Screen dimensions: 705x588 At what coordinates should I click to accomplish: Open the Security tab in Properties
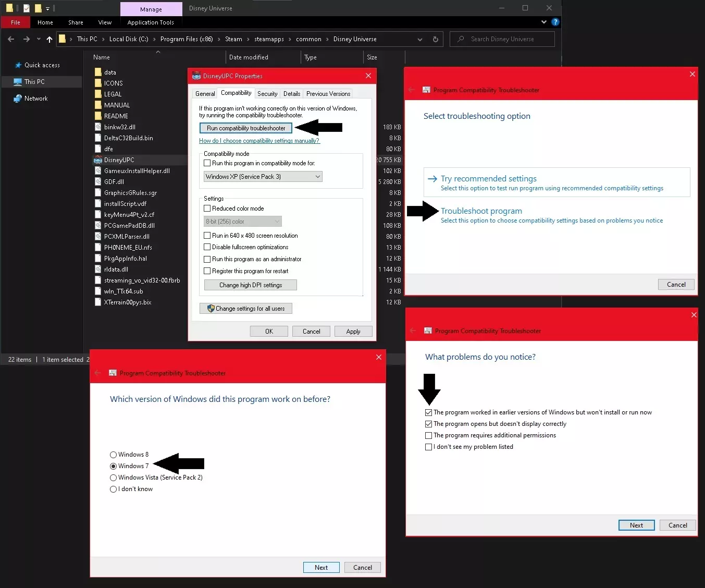coord(267,94)
